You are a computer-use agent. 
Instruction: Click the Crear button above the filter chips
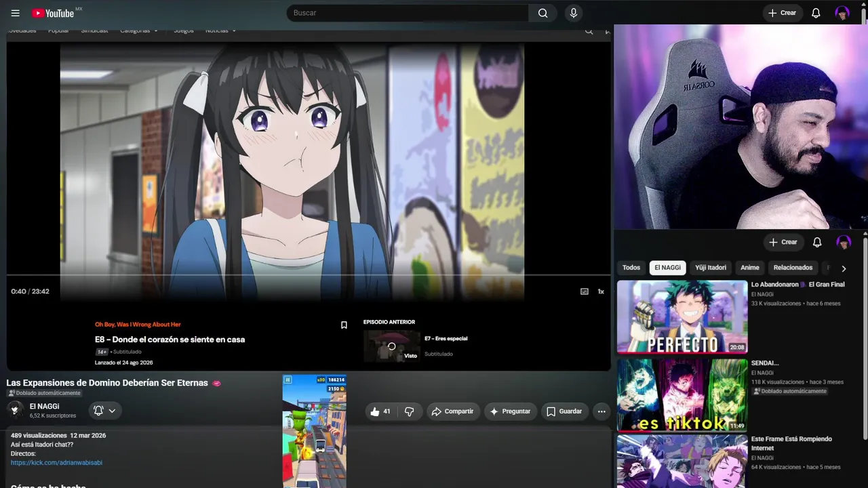pos(783,242)
